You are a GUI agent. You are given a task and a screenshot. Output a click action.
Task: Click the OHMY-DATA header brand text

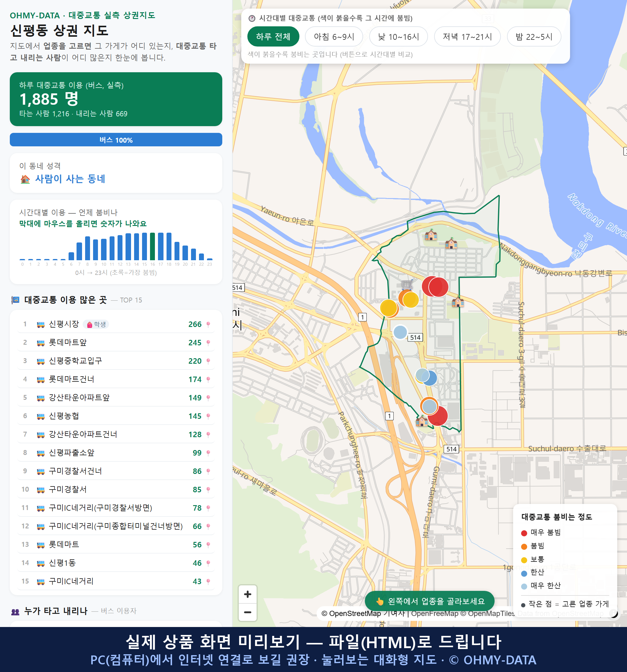[35, 16]
